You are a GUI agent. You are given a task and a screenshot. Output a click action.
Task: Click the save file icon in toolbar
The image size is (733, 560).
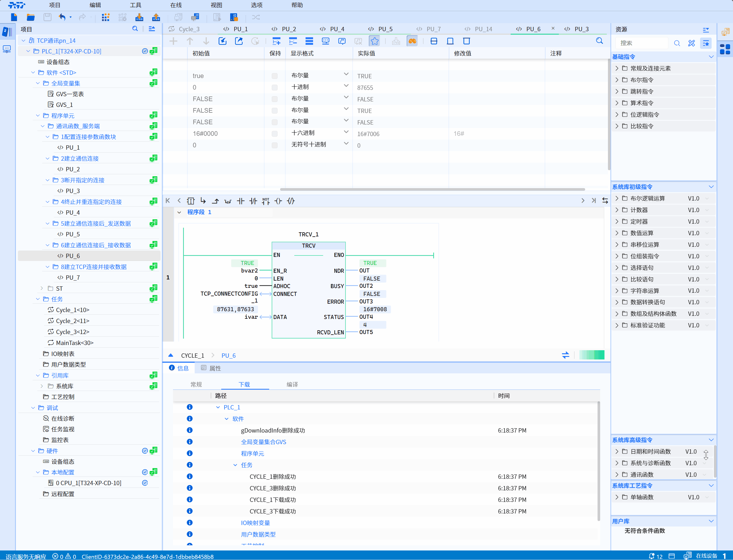(47, 17)
